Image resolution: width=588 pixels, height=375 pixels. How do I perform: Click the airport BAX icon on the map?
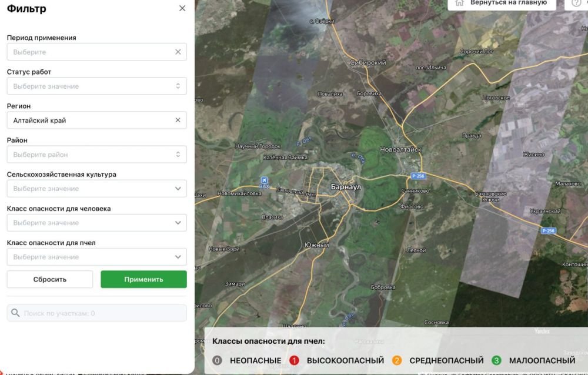coord(265,181)
